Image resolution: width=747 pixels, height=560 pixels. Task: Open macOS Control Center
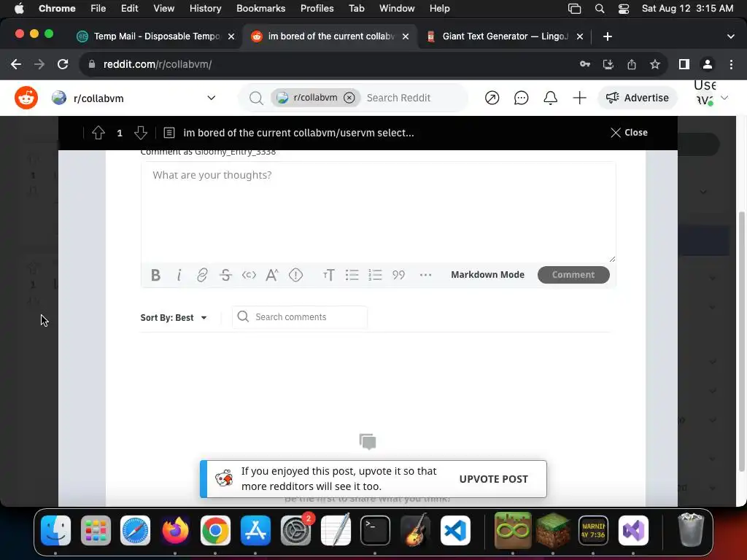624,9
